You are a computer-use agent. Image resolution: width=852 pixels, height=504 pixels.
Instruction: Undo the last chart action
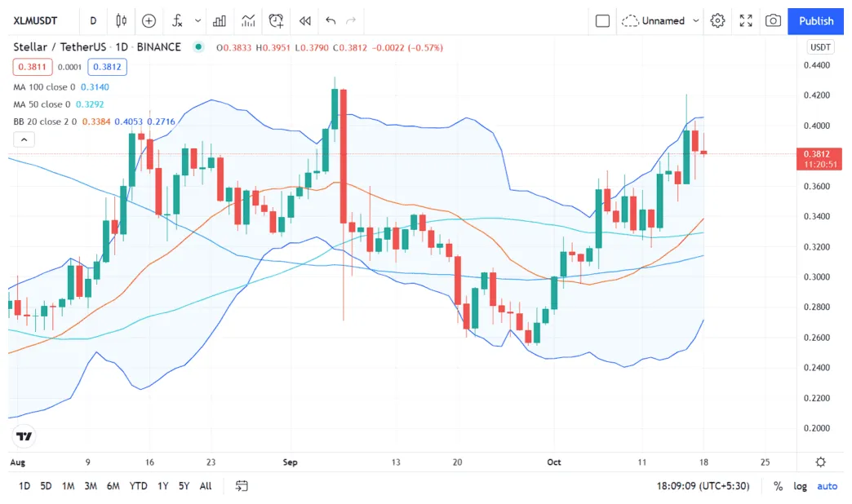coord(330,20)
